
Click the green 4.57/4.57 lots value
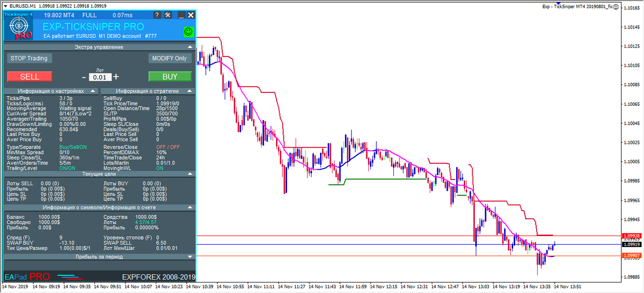(x=145, y=223)
